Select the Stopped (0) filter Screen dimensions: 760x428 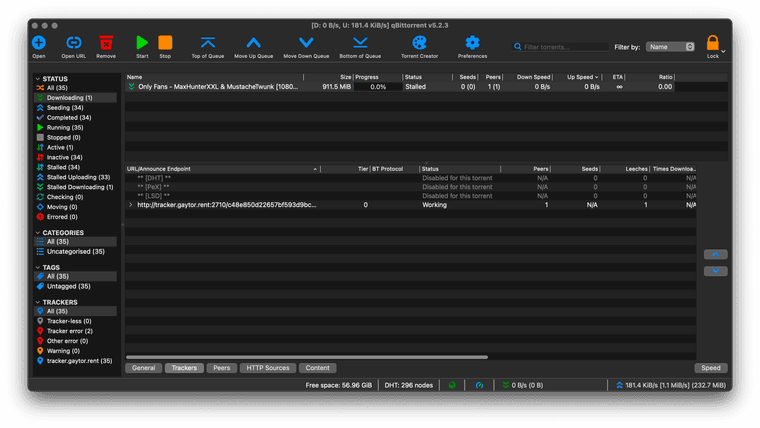(75, 138)
